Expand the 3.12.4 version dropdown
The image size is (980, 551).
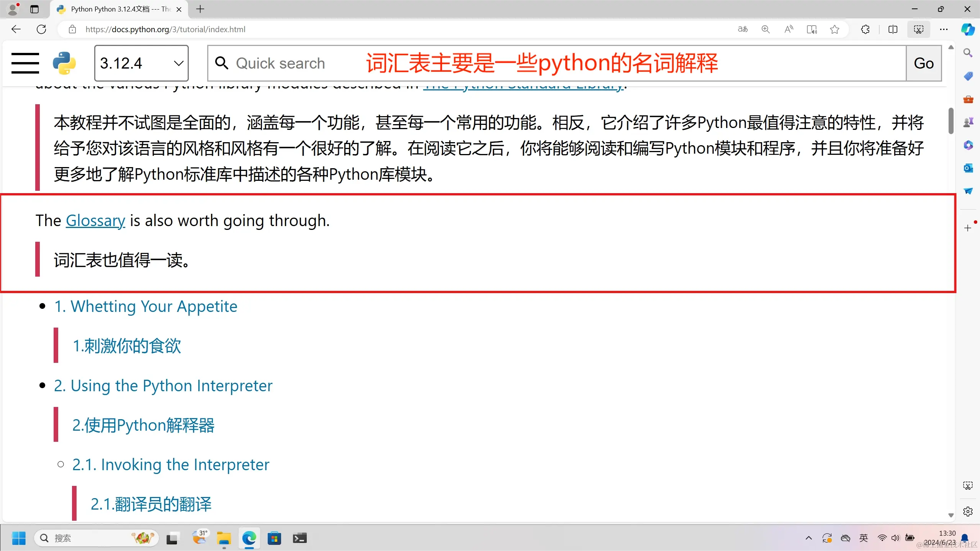[x=141, y=63]
